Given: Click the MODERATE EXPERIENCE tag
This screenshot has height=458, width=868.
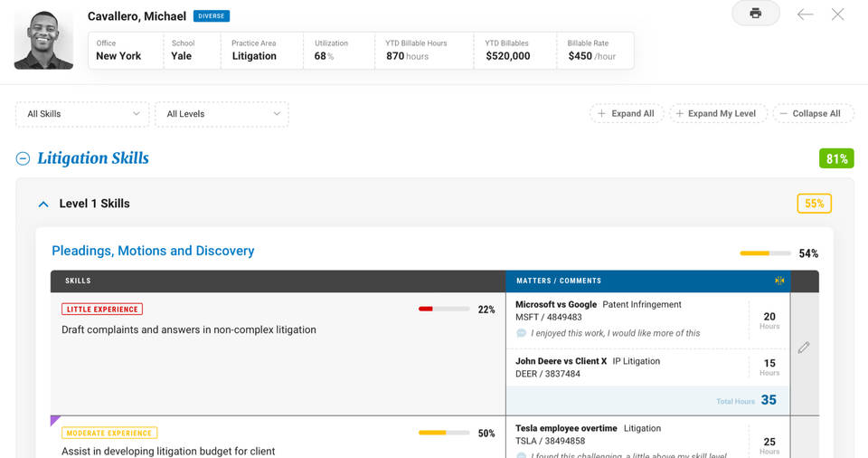Looking at the screenshot, I should tap(109, 433).
